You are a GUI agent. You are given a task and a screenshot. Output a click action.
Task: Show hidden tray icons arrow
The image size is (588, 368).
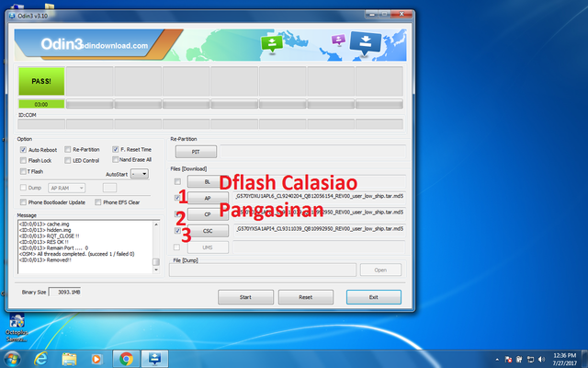[497, 360]
